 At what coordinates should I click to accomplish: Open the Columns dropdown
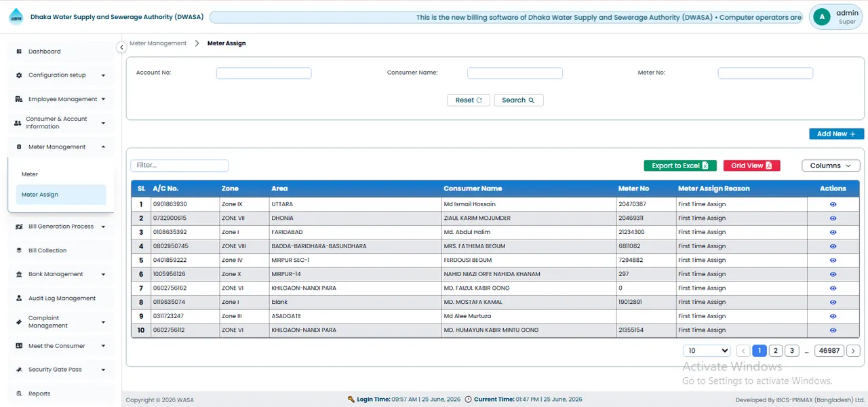tap(831, 166)
